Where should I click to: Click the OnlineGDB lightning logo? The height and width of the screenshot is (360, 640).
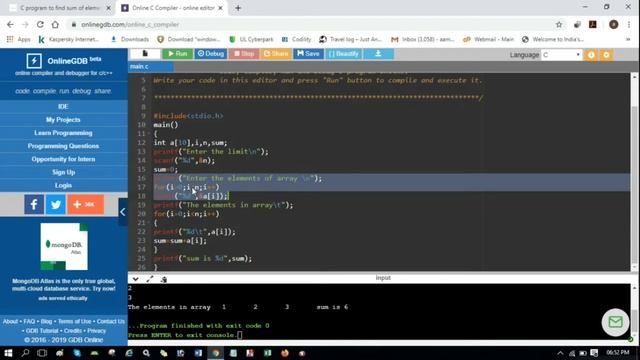[34, 61]
